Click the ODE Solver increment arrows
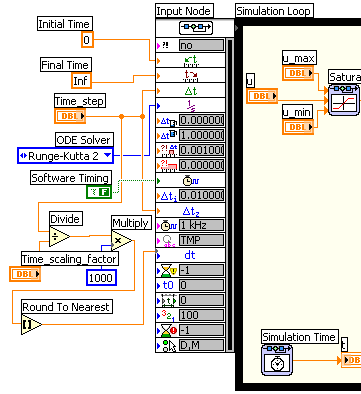This screenshot has height=394, width=361. pos(23,156)
